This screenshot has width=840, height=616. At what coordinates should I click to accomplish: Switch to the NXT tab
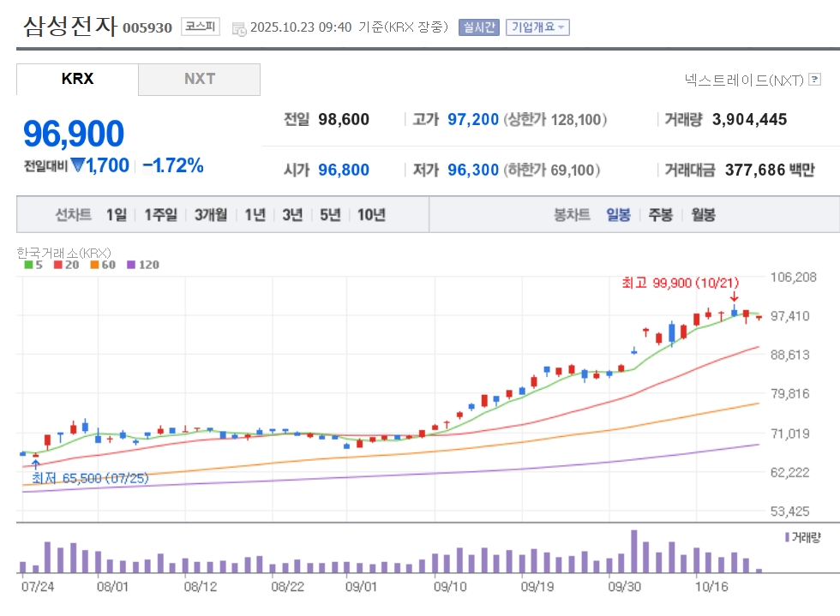(199, 79)
